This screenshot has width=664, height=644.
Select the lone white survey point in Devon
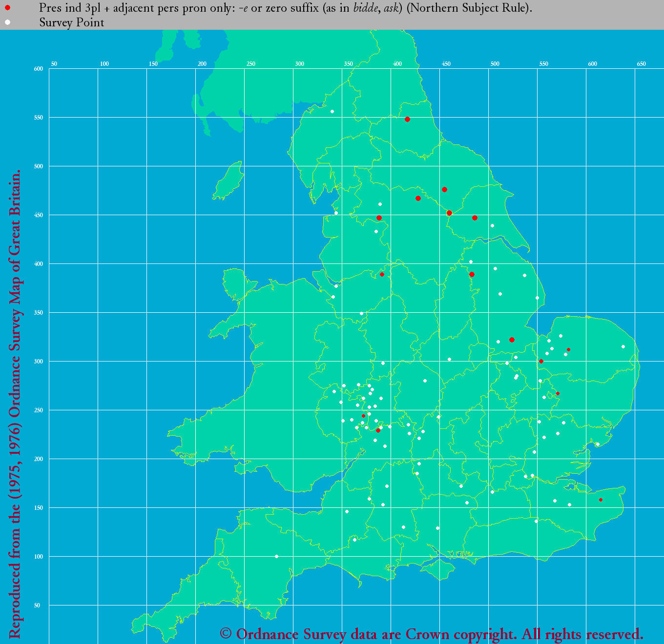coord(276,556)
